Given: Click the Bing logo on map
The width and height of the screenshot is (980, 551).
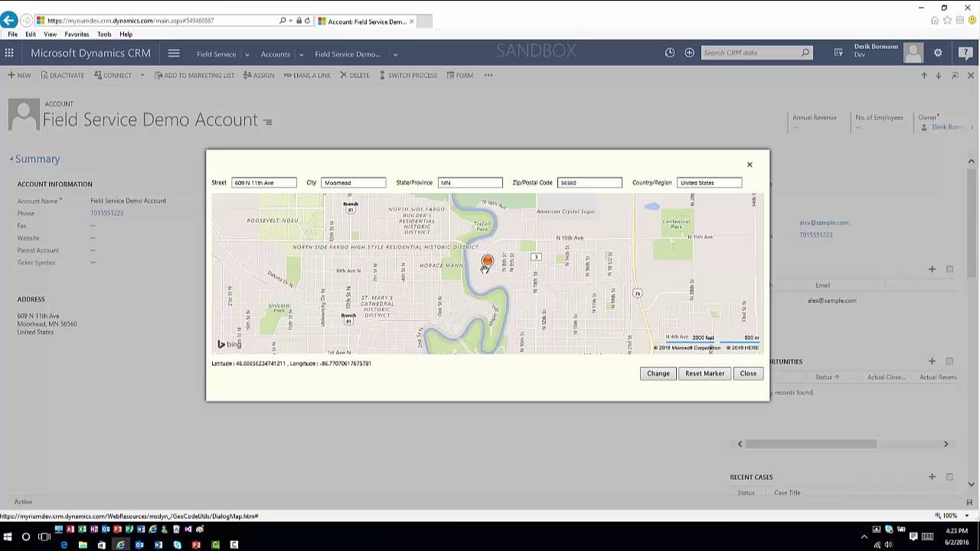Looking at the screenshot, I should (229, 344).
